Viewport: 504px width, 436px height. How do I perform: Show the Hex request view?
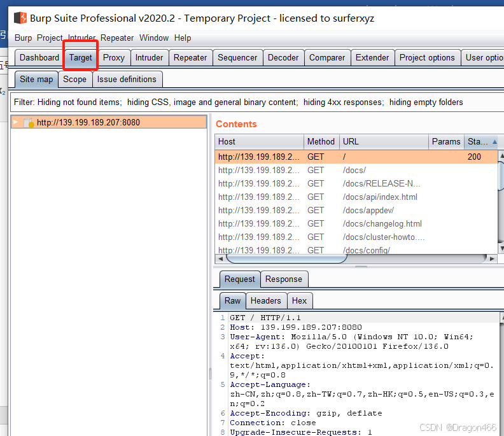(299, 300)
